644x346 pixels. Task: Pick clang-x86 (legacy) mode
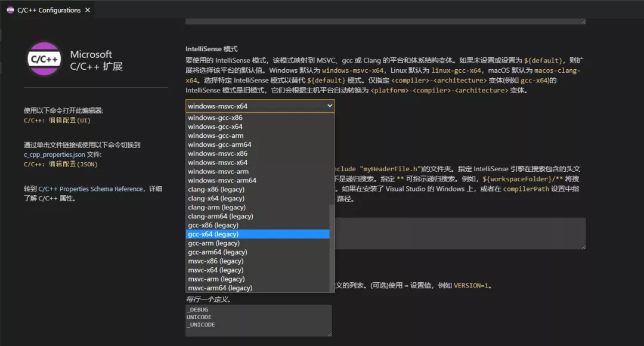click(x=258, y=190)
